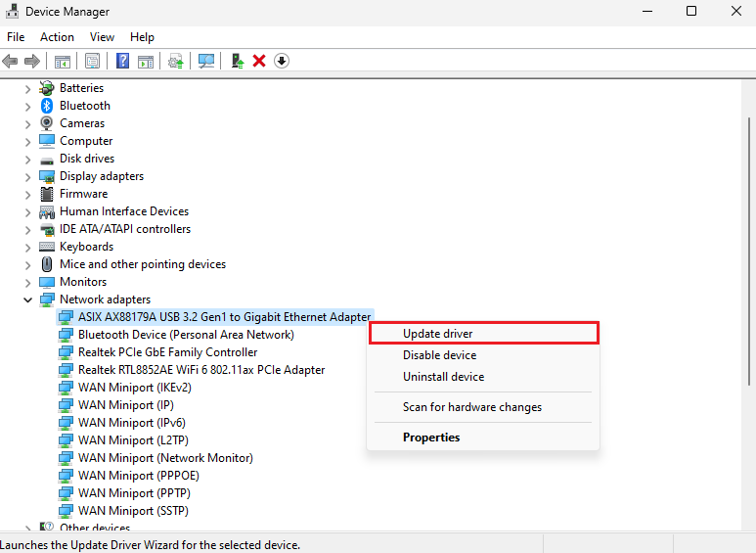Open the View menu
756x553 pixels.
(x=102, y=37)
